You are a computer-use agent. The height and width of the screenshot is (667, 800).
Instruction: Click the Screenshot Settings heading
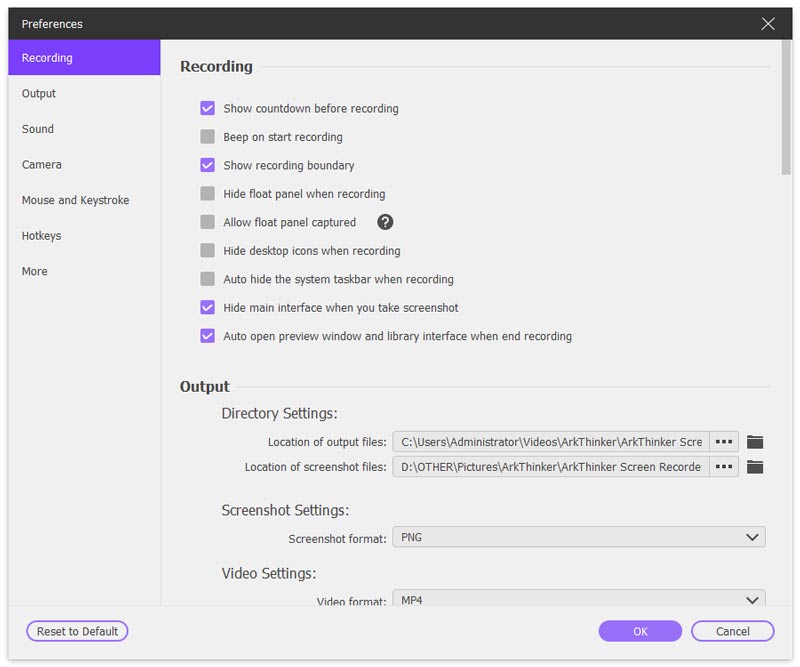coord(285,510)
